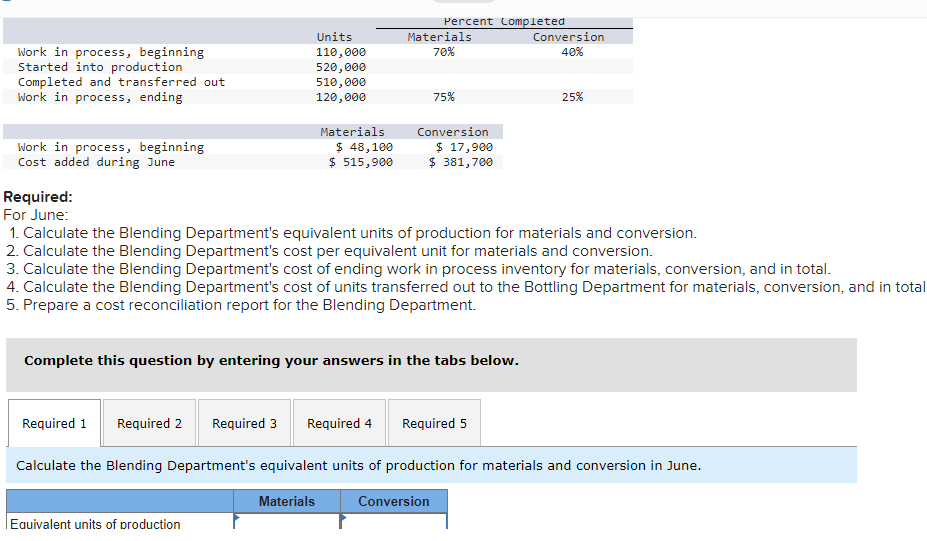Click the 'Percent Completed' header
927x541 pixels.
click(504, 22)
